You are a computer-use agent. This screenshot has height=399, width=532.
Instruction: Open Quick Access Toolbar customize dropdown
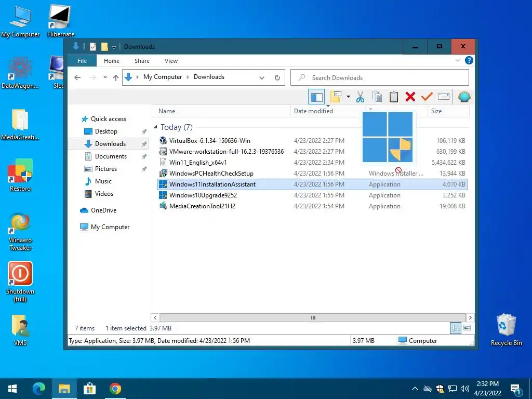click(114, 47)
